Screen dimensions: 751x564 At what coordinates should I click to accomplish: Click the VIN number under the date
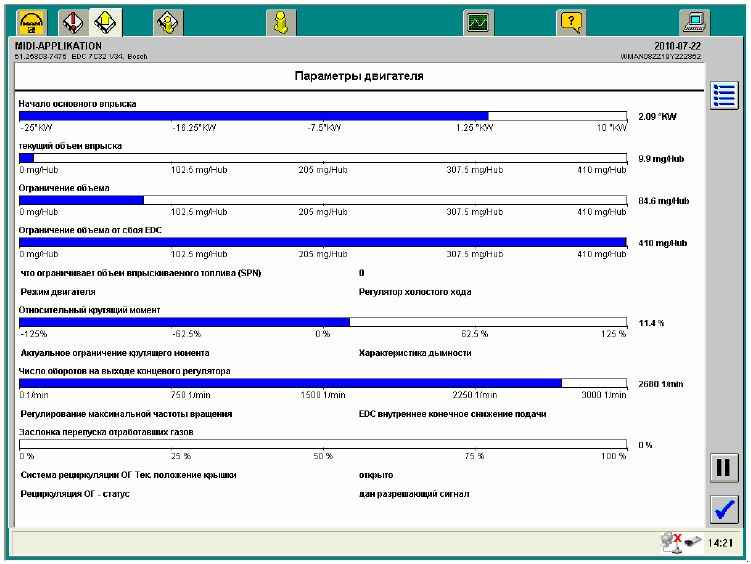[x=661, y=56]
